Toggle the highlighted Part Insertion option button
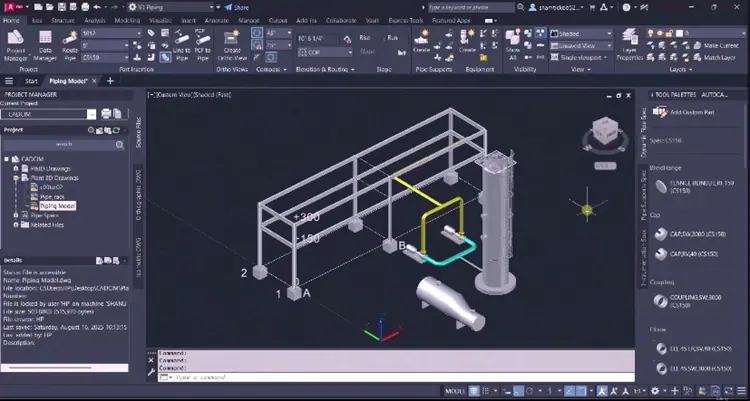Image resolution: width=750 pixels, height=401 pixels. tap(165, 57)
